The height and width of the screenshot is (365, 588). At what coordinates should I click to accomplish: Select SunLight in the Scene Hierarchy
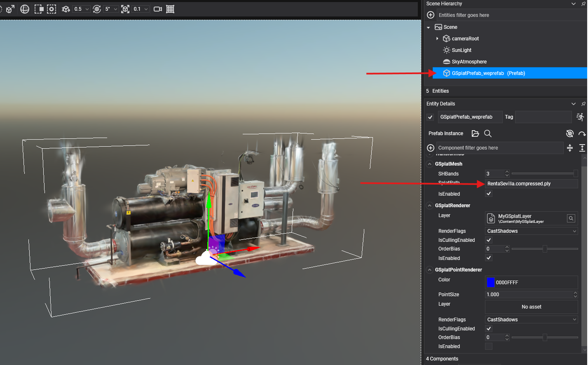click(461, 50)
